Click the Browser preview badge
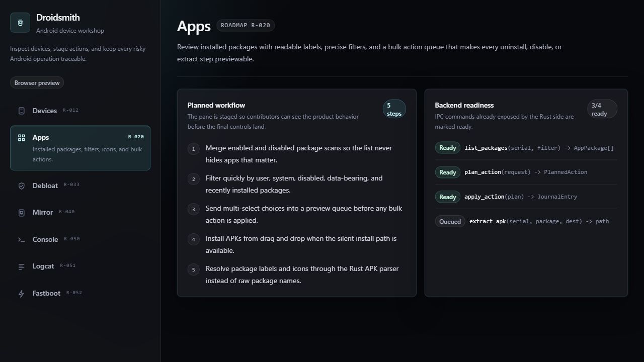The height and width of the screenshot is (362, 644). (x=37, y=83)
